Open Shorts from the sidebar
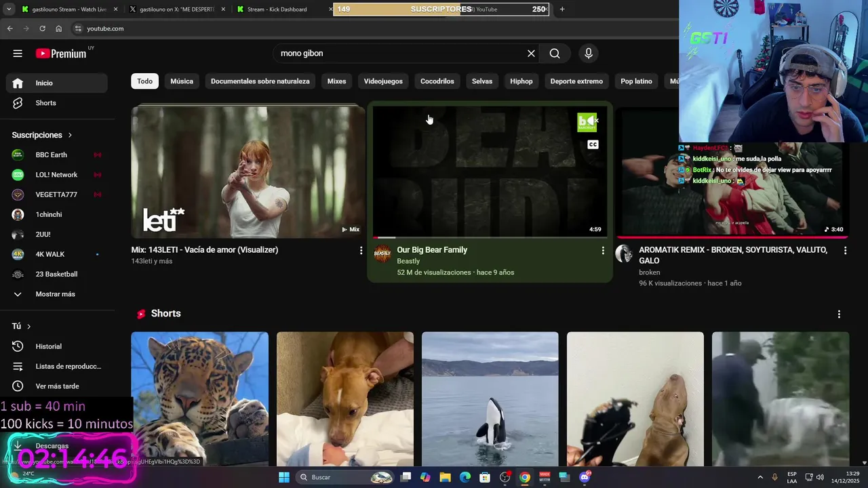 (x=57, y=103)
